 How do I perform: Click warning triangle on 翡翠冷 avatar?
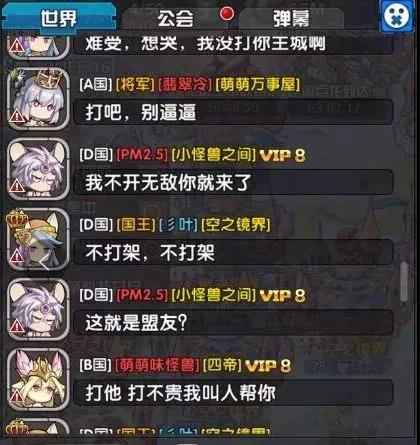[16, 116]
